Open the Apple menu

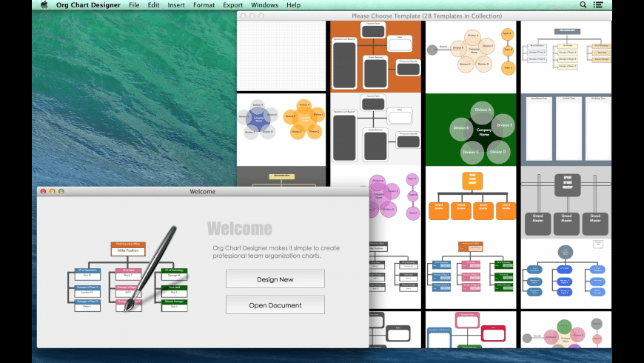pyautogui.click(x=44, y=5)
